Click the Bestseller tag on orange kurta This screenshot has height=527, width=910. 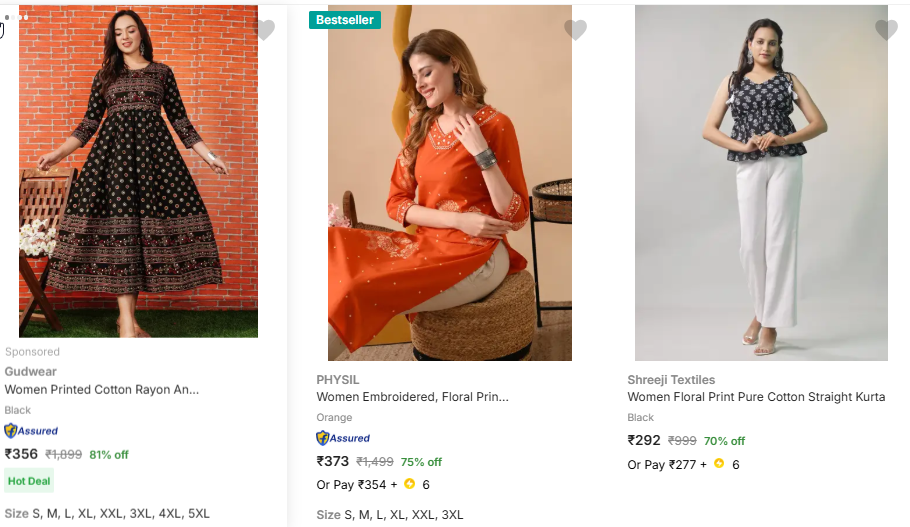click(345, 20)
